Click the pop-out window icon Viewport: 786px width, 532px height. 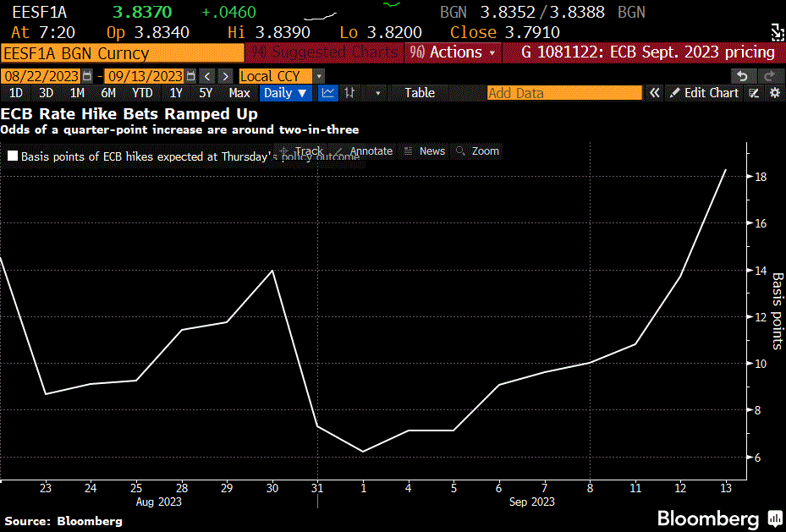coord(777,32)
